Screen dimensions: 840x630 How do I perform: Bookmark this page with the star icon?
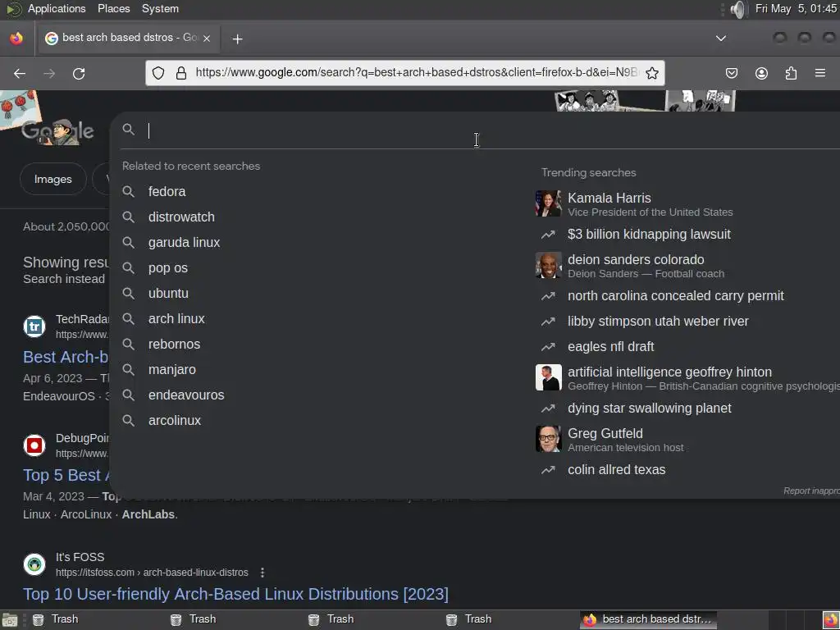652,73
